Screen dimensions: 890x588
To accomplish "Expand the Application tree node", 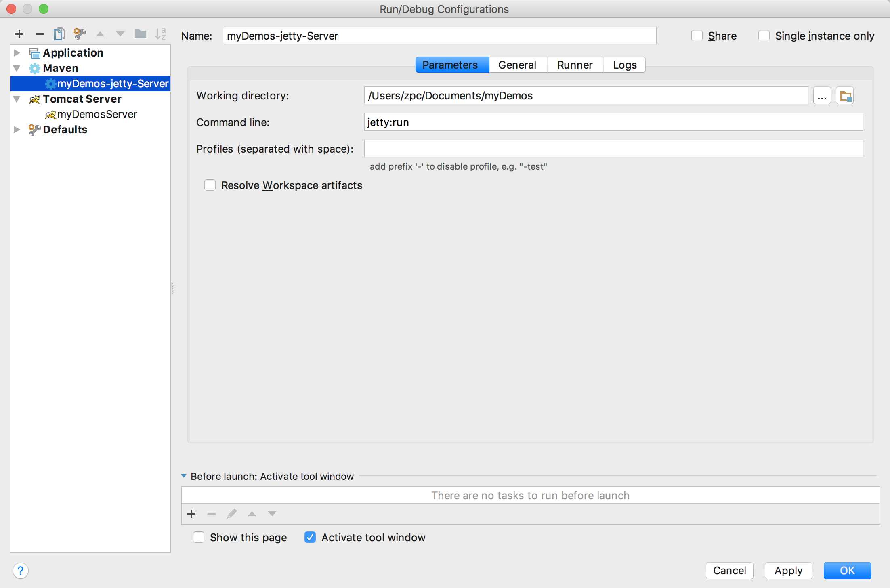I will tap(17, 53).
